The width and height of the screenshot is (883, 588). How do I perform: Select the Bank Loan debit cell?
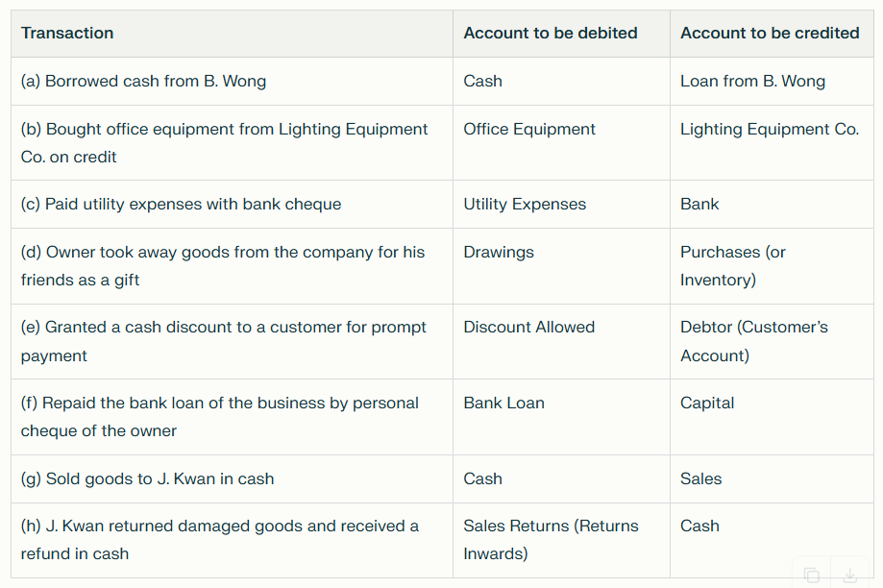tap(503, 404)
